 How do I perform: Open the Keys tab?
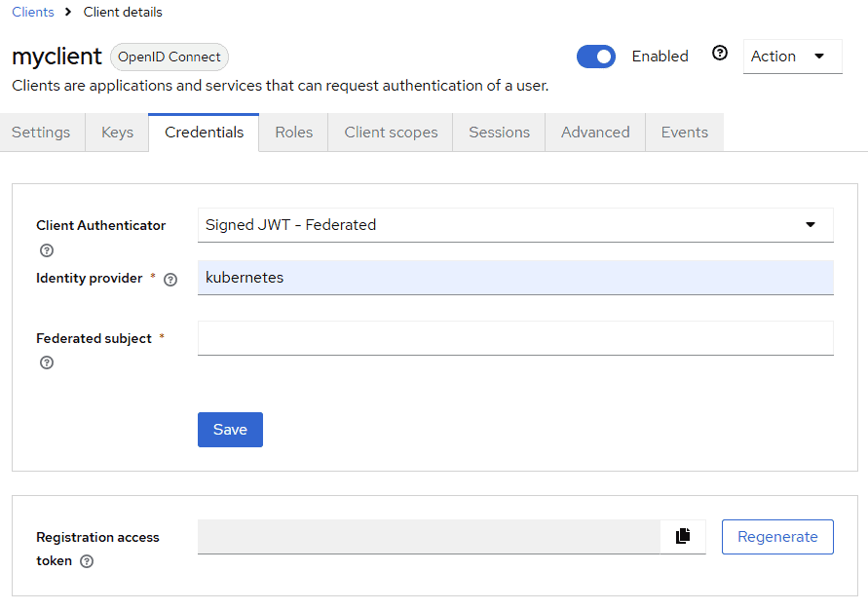117,133
